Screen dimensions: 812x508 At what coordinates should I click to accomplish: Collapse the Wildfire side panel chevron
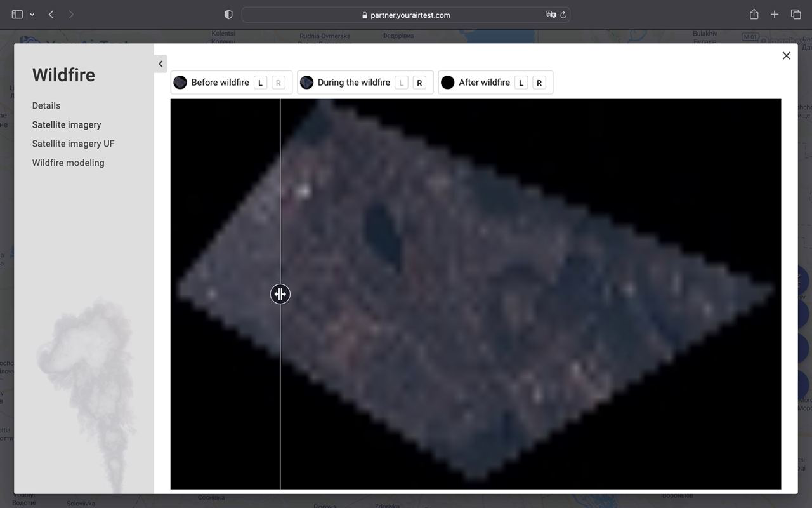[160, 63]
